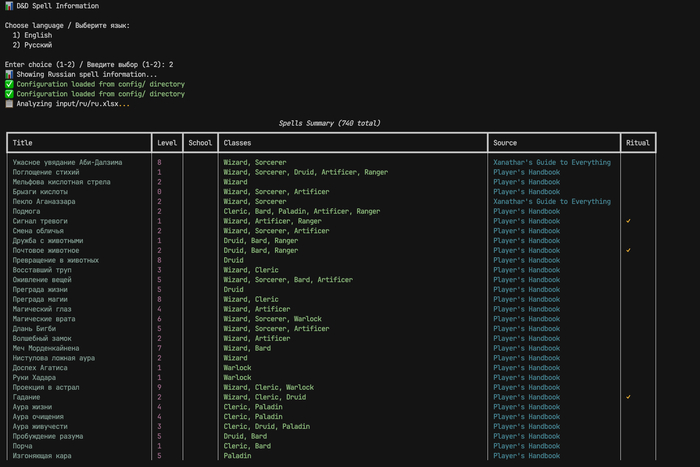Image resolution: width=700 pixels, height=467 pixels.
Task: Click the spell title 'Брызги кислоты'
Action: 40,192
